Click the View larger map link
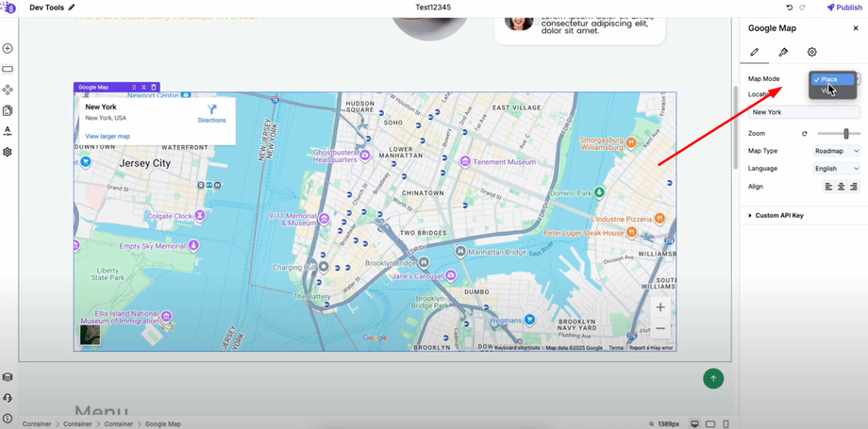Screen dimensions: 868x429 click(x=108, y=136)
